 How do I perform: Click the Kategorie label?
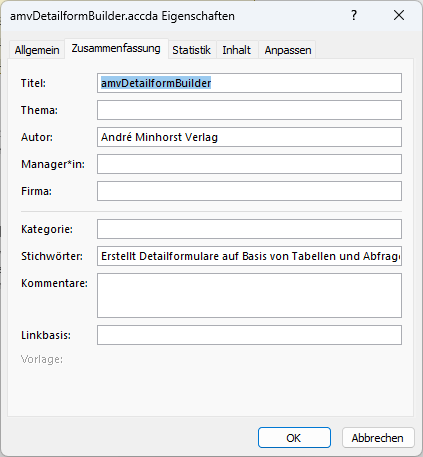47,229
